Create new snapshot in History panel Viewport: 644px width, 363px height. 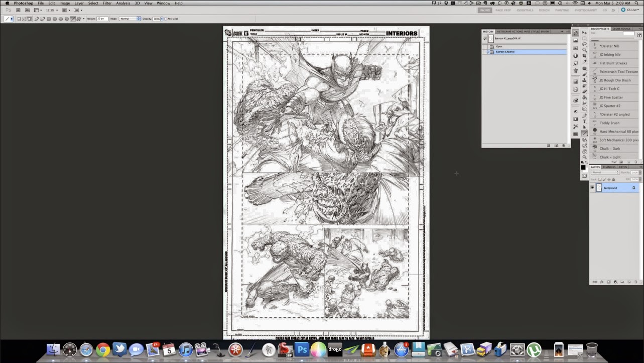point(556,146)
